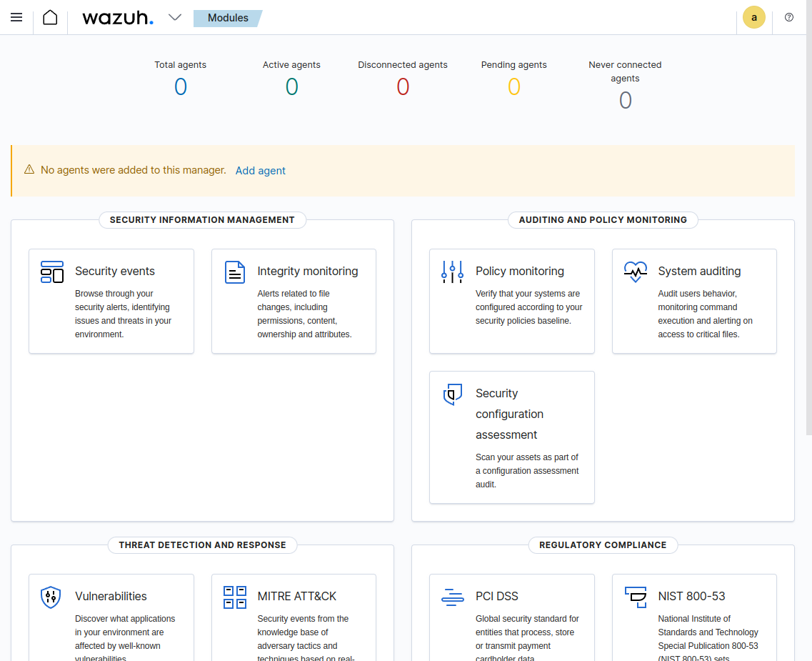Click the user avatar in the header
812x661 pixels.
tap(754, 17)
